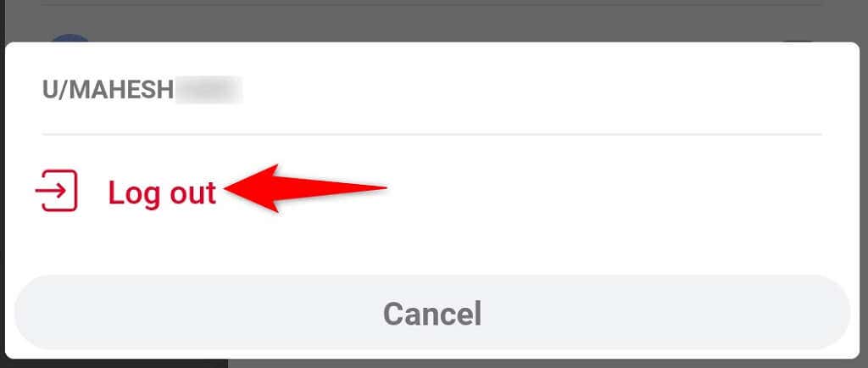Click the blurred part of the username

click(x=209, y=90)
